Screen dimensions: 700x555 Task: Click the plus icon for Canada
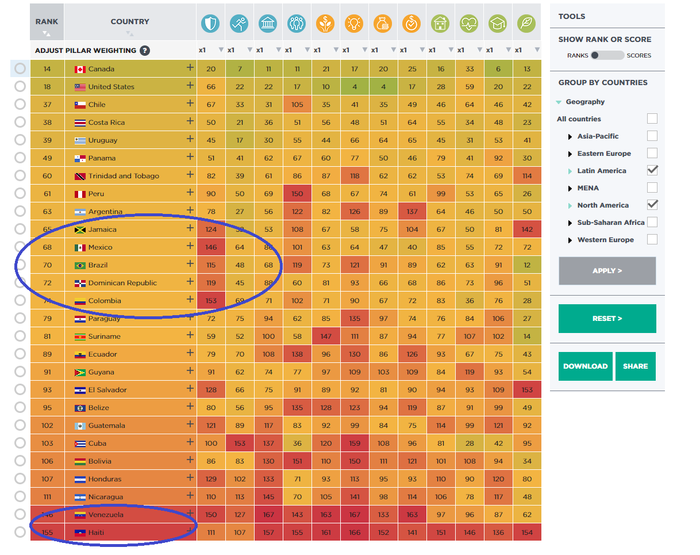190,67
